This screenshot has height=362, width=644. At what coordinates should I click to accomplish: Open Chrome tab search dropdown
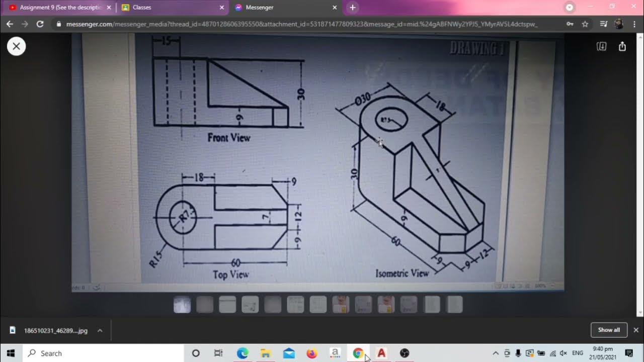coord(570,7)
